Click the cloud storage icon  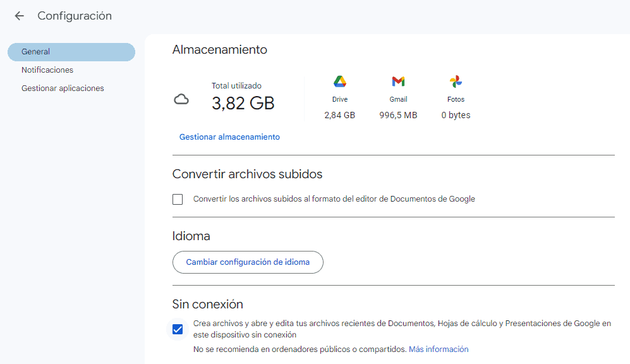181,99
